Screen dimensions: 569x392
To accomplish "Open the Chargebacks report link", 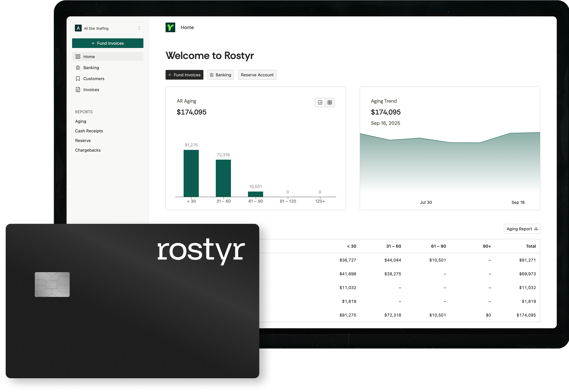I will point(88,150).
